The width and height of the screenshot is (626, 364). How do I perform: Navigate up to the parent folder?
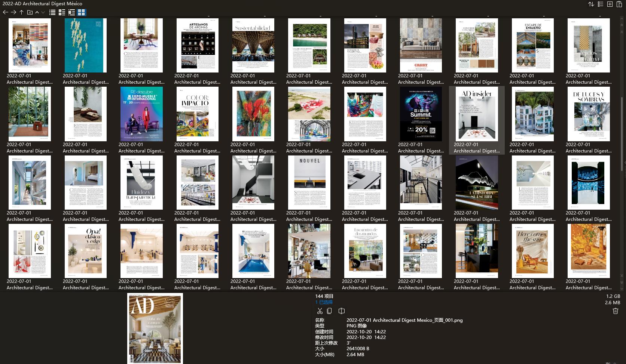click(21, 12)
